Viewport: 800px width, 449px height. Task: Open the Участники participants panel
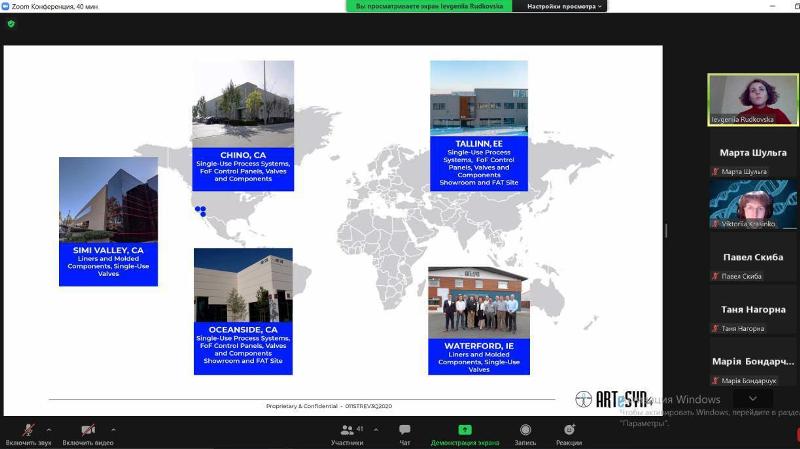coord(347,435)
